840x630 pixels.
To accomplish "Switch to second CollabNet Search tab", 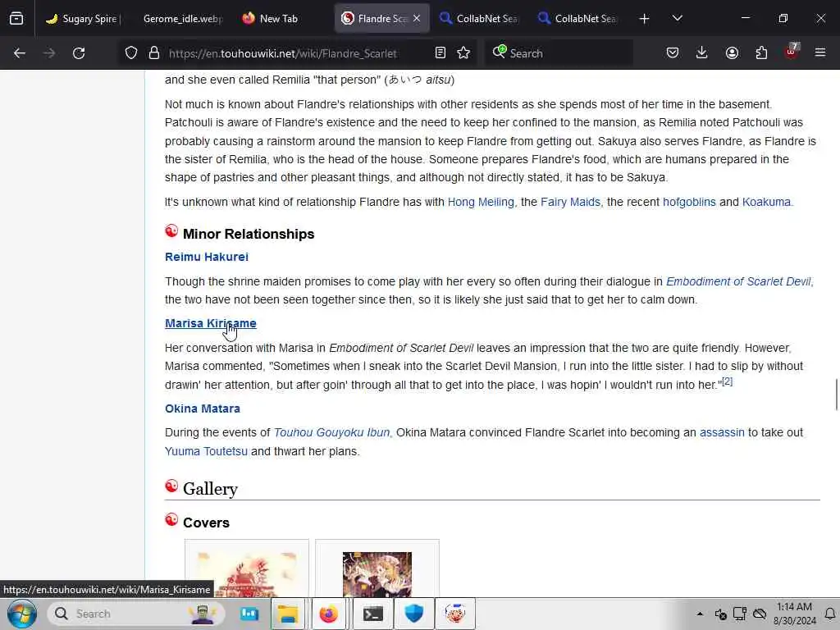I will click(577, 19).
